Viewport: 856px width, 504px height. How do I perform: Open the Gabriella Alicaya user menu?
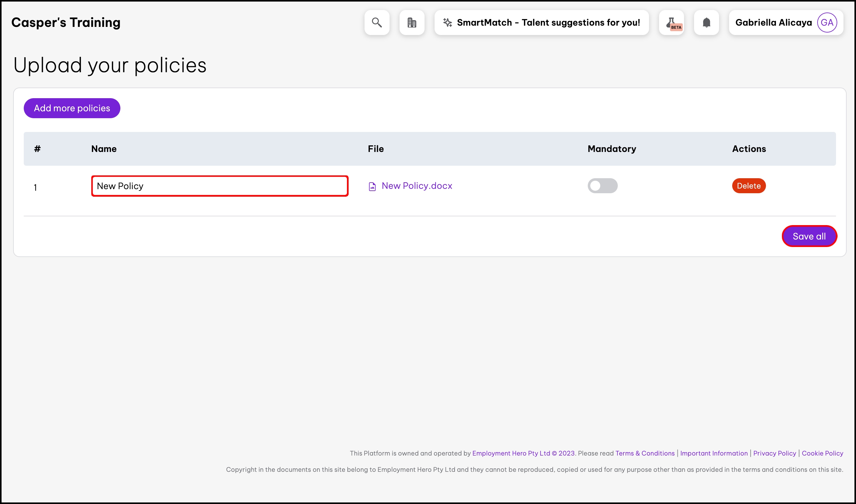pyautogui.click(x=773, y=23)
